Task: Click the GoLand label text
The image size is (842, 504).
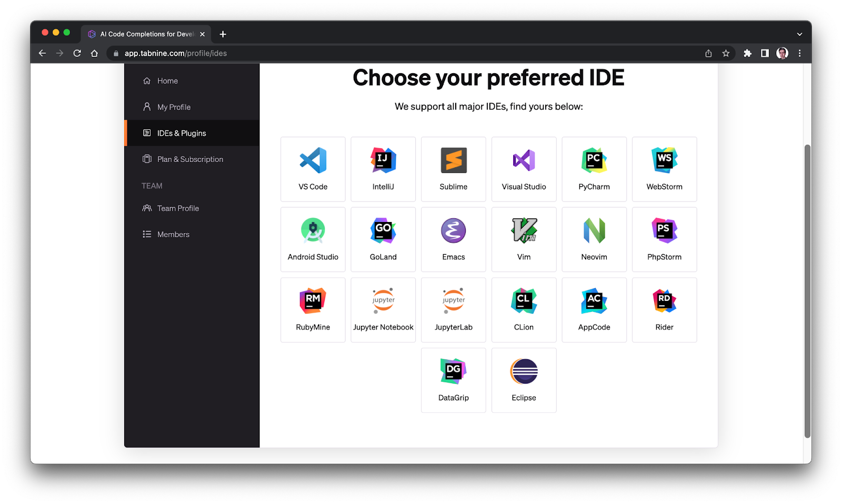Action: click(383, 257)
